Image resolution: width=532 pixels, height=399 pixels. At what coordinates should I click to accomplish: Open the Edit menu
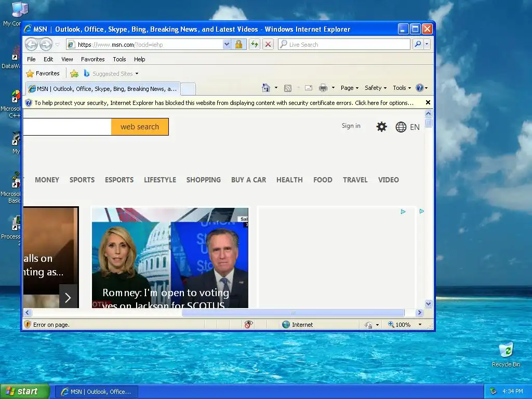[48, 59]
